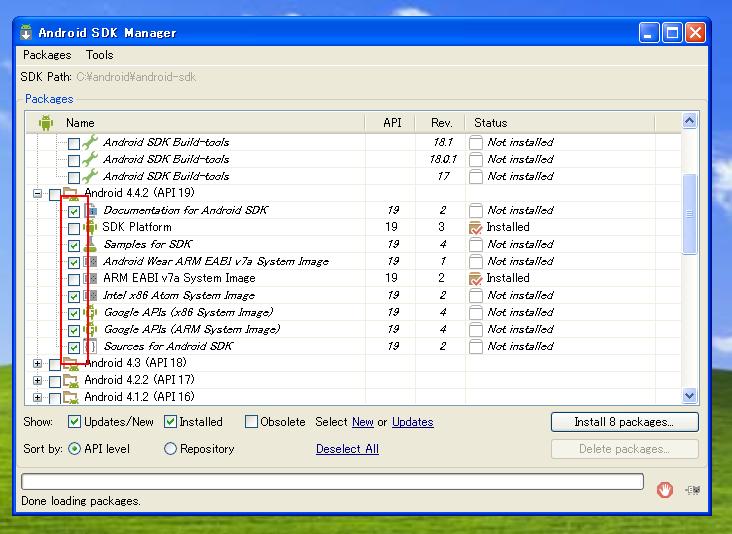The image size is (732, 534).
Task: Click the Deselect All link
Action: pos(347,449)
